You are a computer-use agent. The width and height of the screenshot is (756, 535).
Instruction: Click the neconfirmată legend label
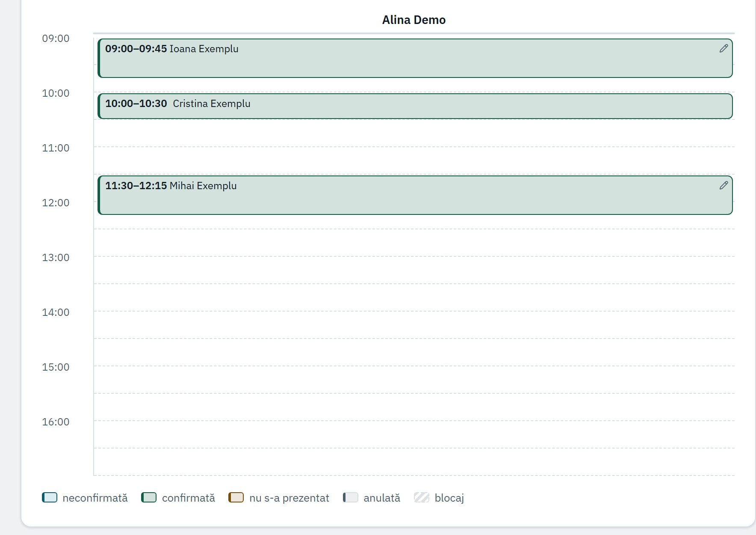pyautogui.click(x=95, y=498)
